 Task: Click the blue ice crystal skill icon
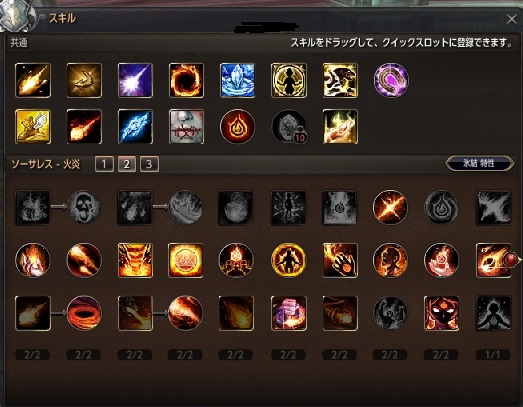237,80
